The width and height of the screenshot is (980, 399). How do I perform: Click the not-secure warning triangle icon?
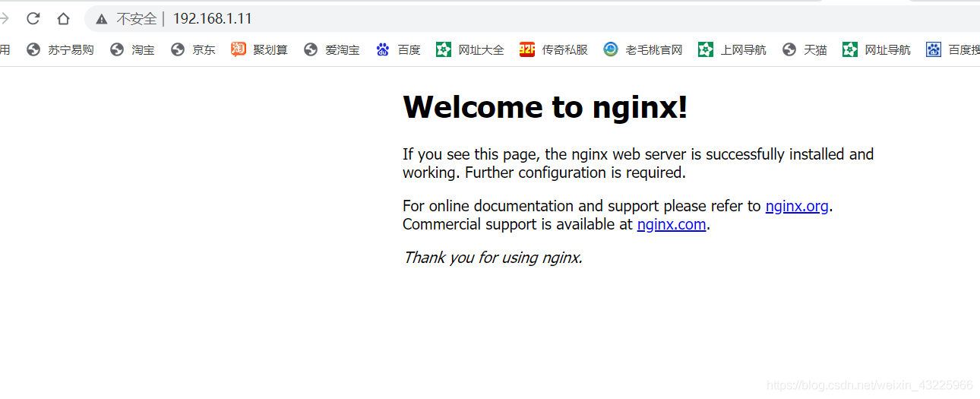pos(102,19)
